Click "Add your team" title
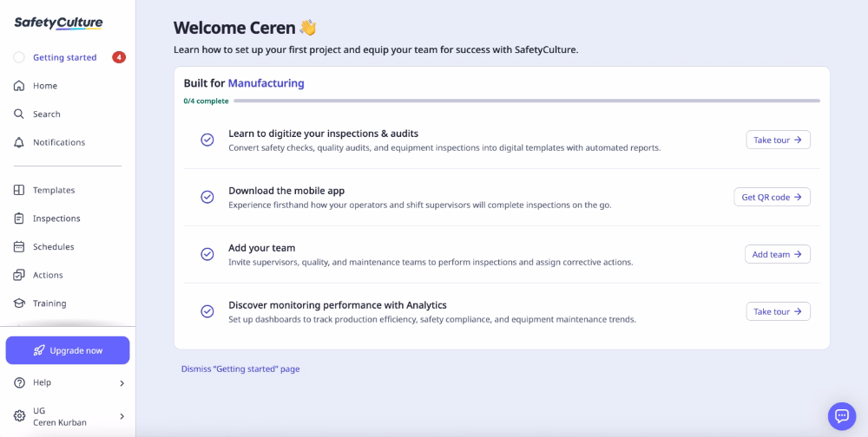868x437 pixels. [x=260, y=248]
